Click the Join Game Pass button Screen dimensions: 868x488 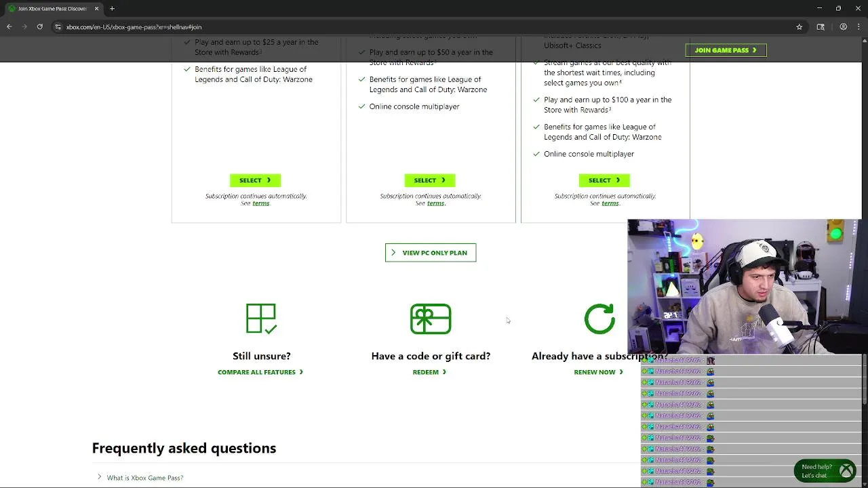click(726, 50)
